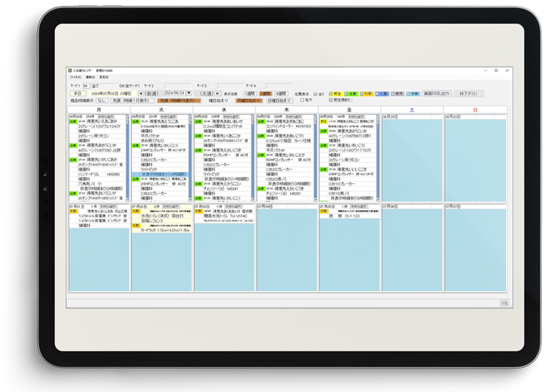Click the 土 column header
This screenshot has width=544, height=392.
[x=412, y=109]
